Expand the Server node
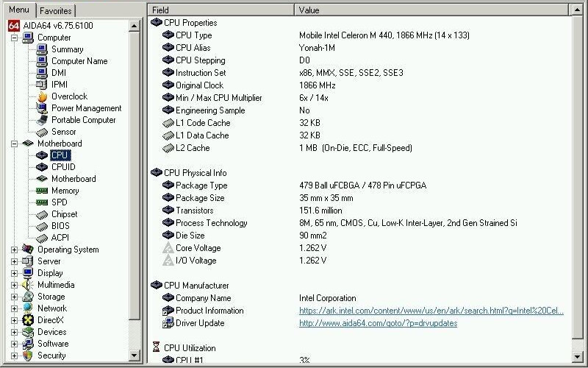588x368 pixels. coord(14,261)
